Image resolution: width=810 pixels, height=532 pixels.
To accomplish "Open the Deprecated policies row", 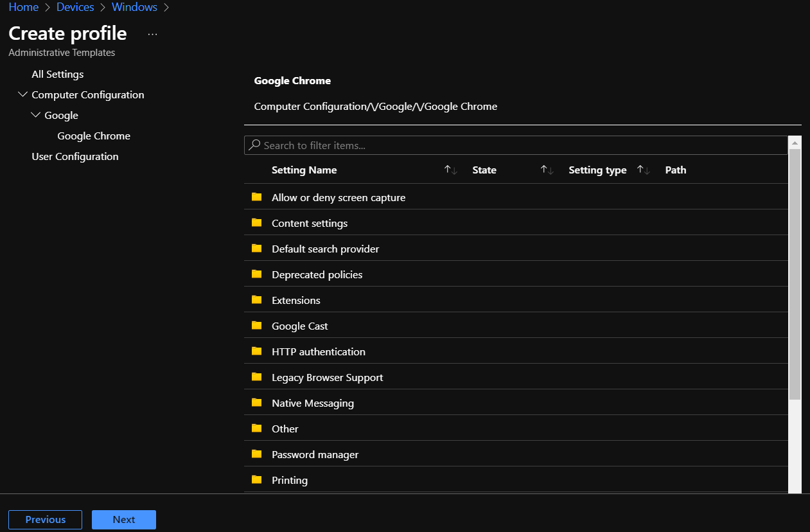I will (516, 274).
